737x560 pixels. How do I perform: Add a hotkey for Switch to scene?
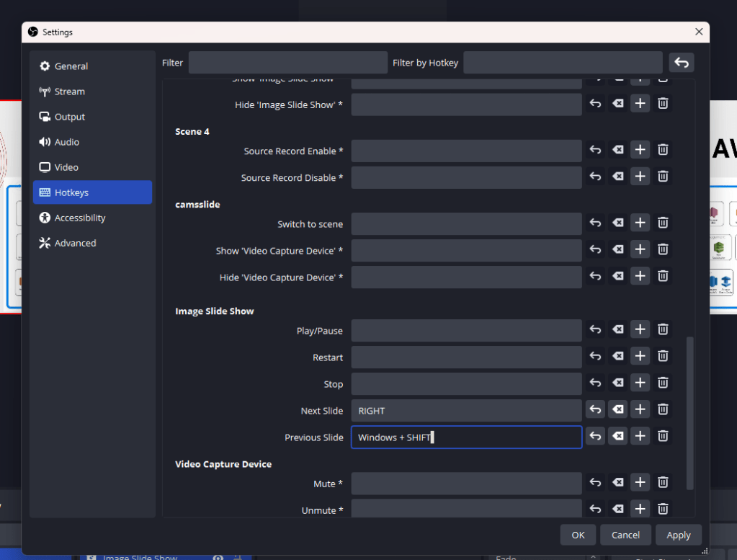(640, 223)
